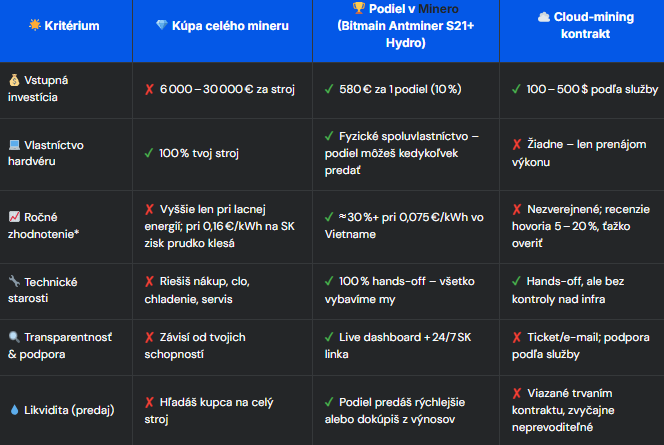Click the red X beside 6 000 – 30 000 €
This screenshot has width=664, height=445.
click(149, 89)
